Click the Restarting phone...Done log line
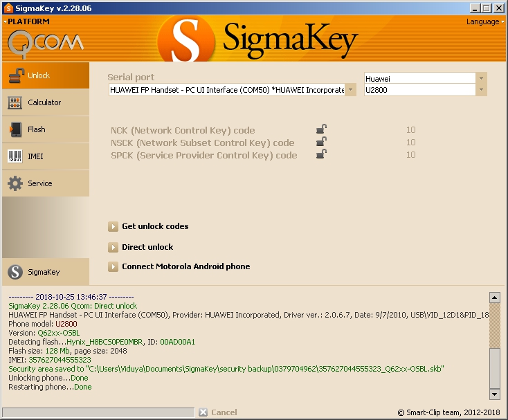Viewport: 508px width, 420px height. click(x=50, y=387)
